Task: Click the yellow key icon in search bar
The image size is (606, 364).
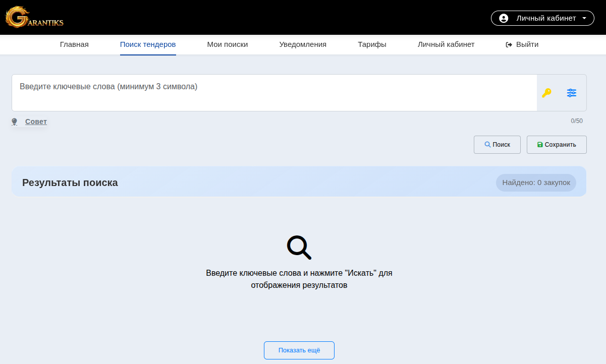Action: (546, 93)
